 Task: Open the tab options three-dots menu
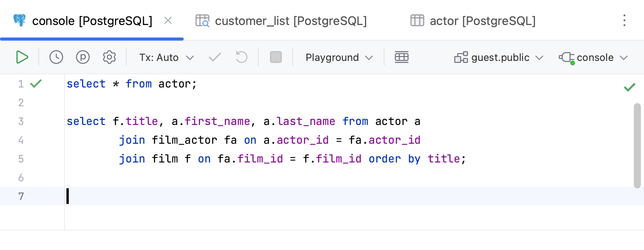point(624,20)
